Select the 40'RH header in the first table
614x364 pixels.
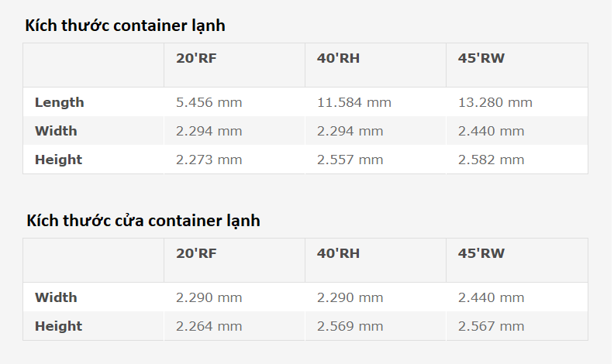[338, 58]
